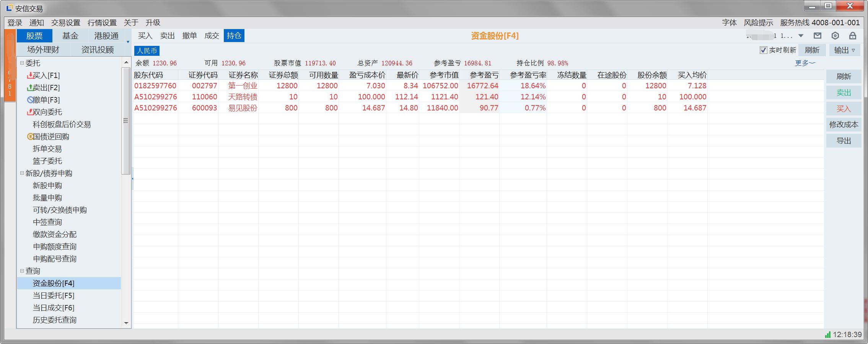Image resolution: width=868 pixels, height=344 pixels.
Task: Select the 成交 toolbar tab
Action: click(212, 36)
